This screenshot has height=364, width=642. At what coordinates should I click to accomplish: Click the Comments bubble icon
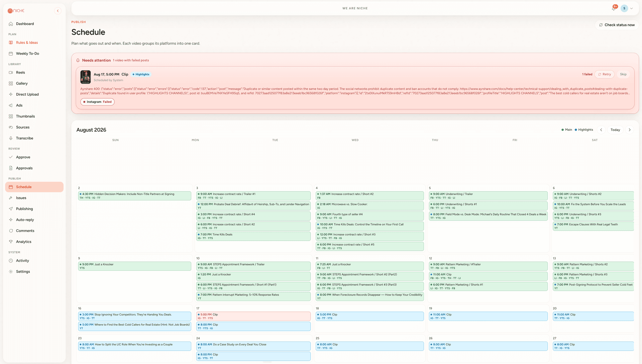coord(11,231)
